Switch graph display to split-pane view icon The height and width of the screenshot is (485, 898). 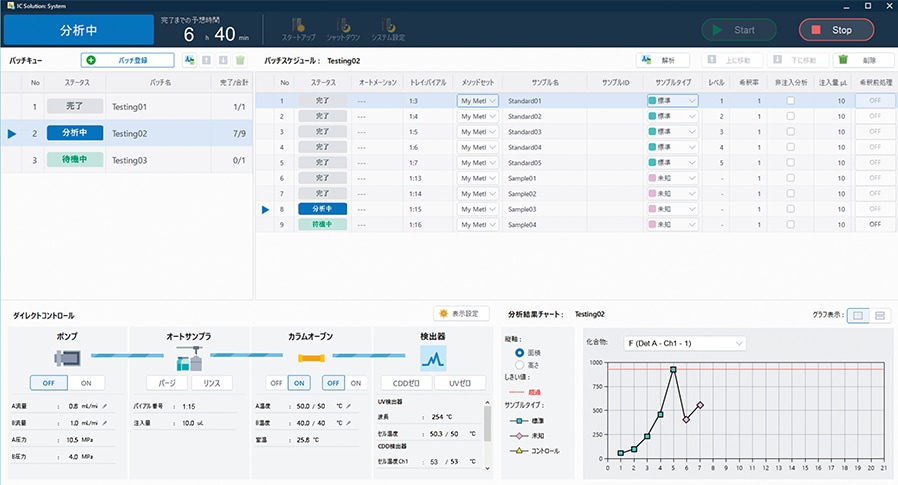coord(880,315)
